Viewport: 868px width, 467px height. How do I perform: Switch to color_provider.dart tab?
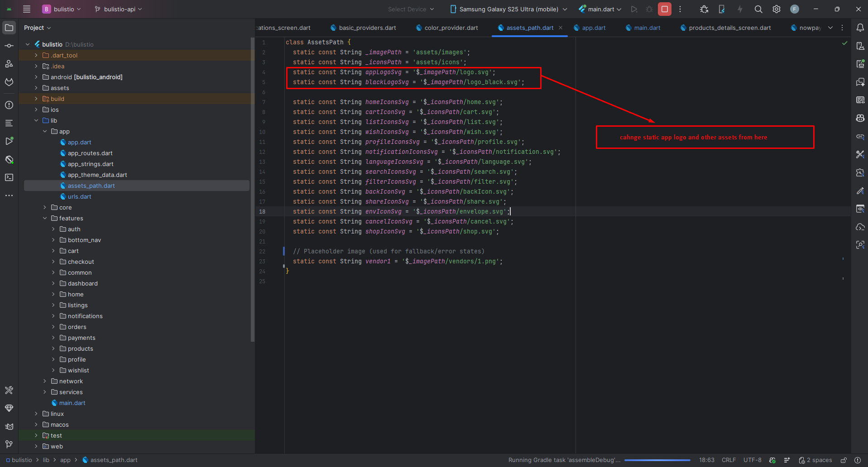(447, 28)
